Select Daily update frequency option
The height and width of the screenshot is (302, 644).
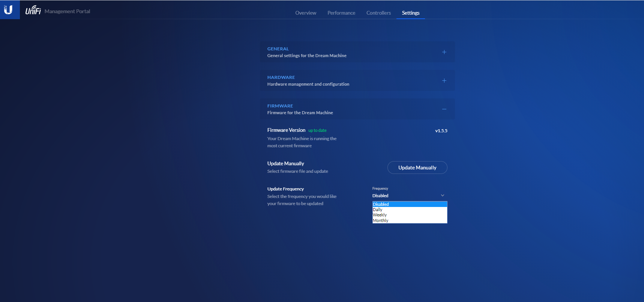coord(378,210)
